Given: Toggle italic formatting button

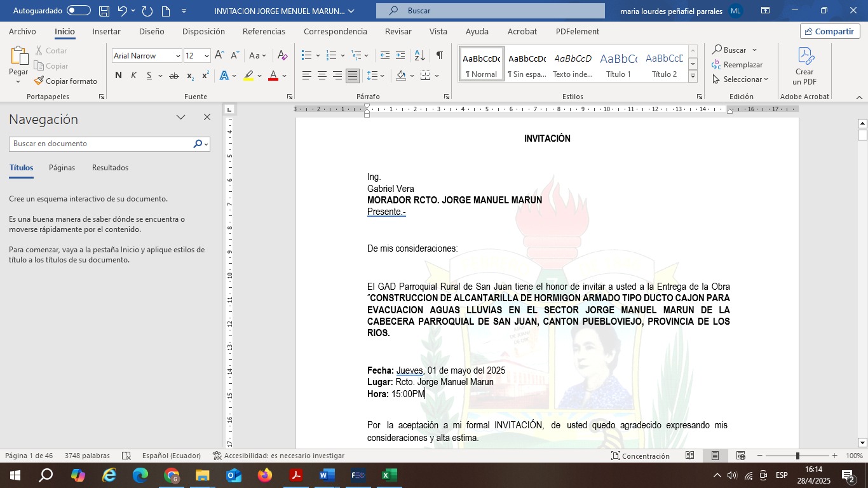Looking at the screenshot, I should (x=133, y=76).
